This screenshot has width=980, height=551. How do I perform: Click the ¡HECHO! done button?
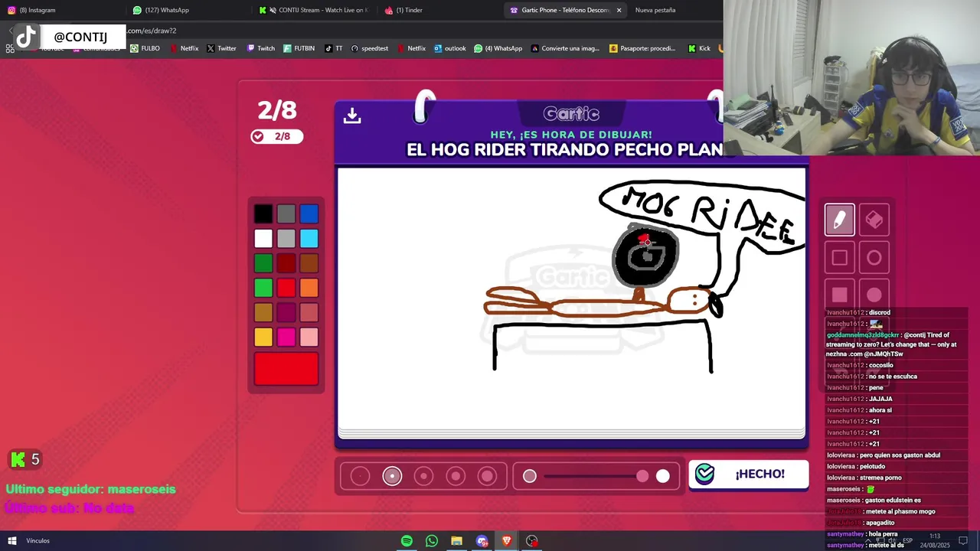[748, 474]
